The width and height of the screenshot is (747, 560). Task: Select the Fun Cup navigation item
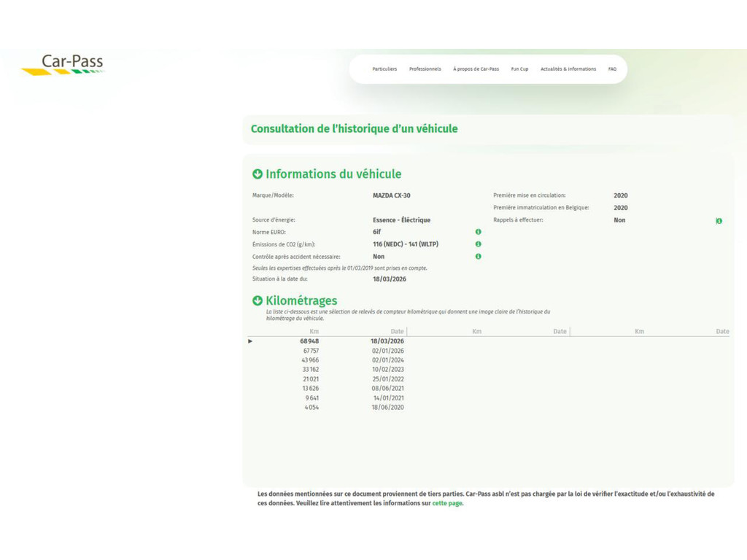tap(519, 69)
